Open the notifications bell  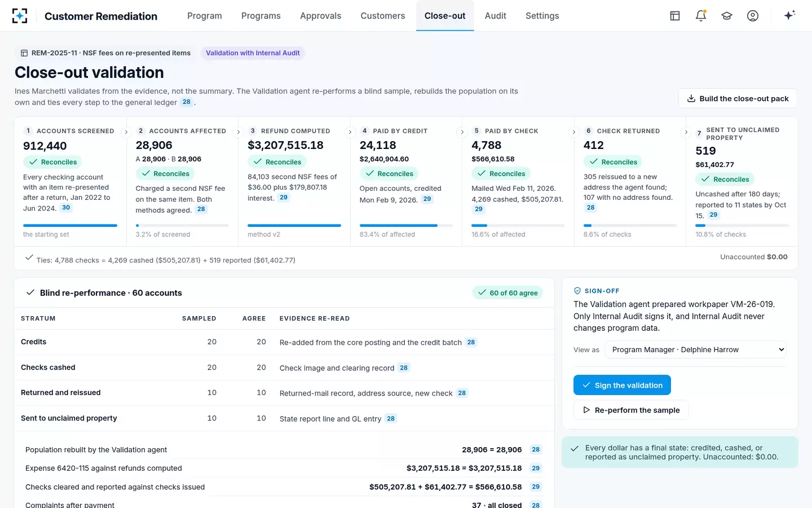(x=701, y=16)
